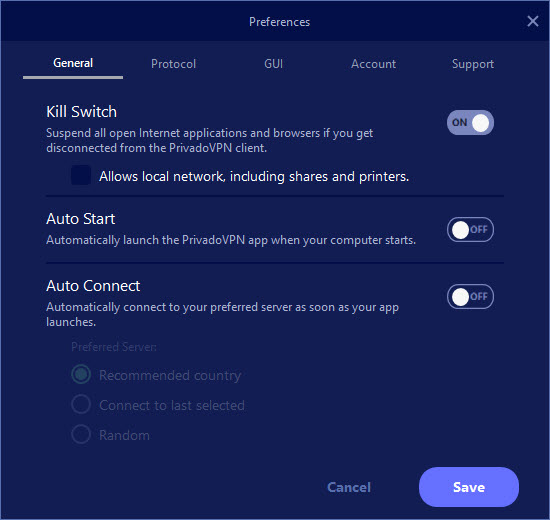Close the Preferences window with the X icon
The image size is (550, 520).
[x=532, y=21]
